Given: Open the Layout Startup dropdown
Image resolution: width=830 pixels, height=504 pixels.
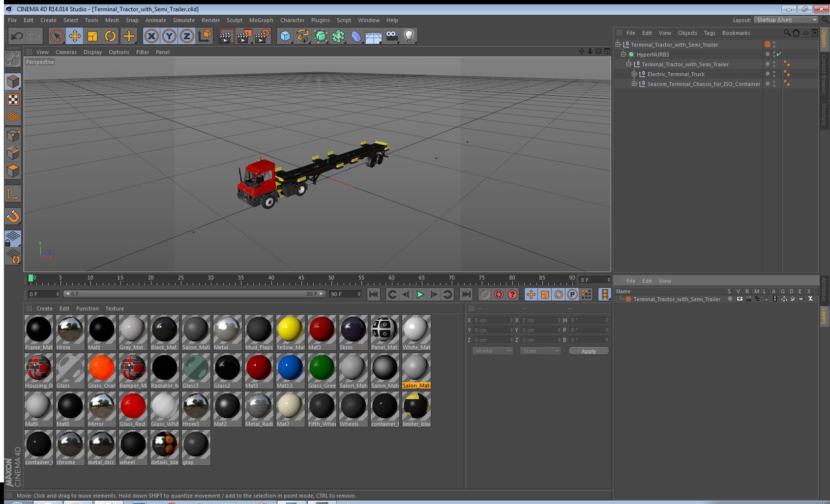Looking at the screenshot, I should (786, 20).
